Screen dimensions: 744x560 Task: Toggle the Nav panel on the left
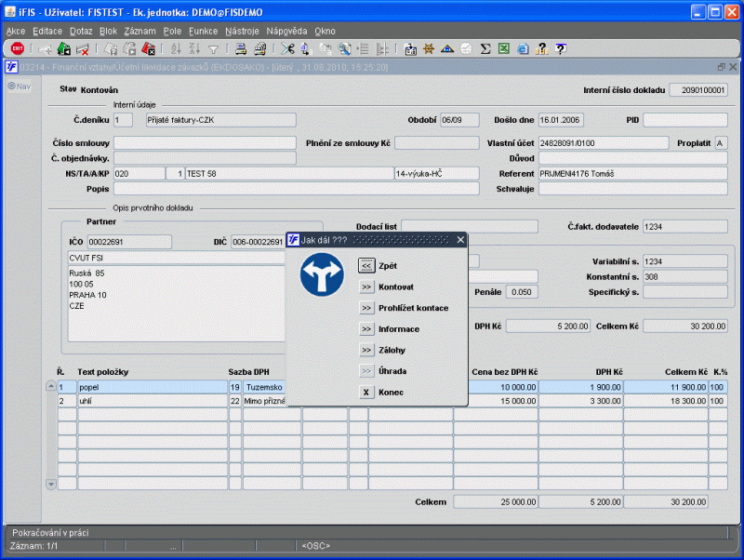tap(20, 87)
